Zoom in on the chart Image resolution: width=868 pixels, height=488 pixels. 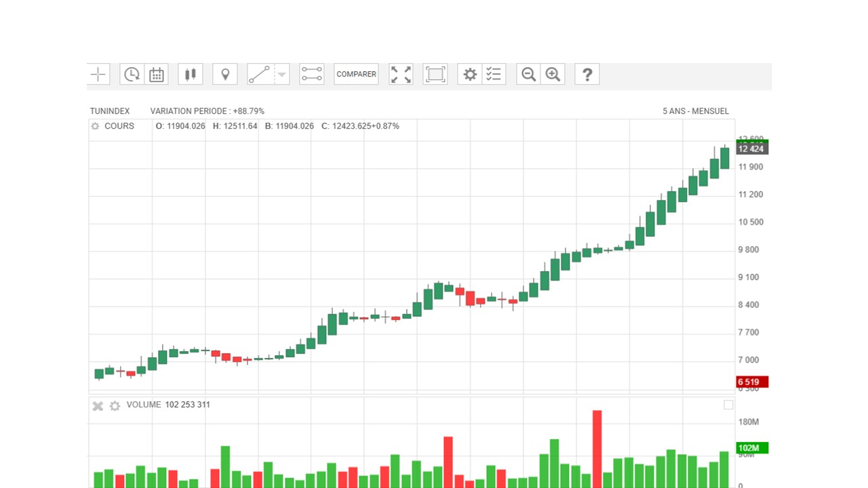point(553,75)
